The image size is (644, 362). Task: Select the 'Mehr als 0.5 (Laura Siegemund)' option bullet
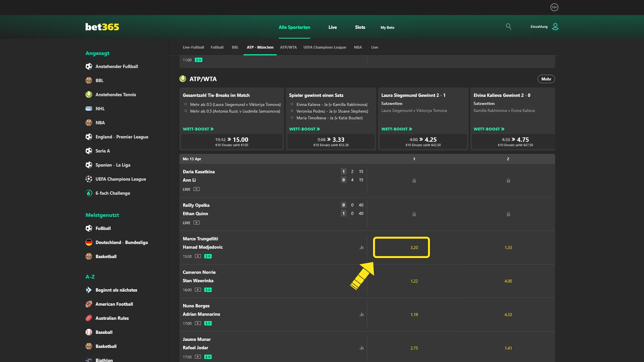186,104
